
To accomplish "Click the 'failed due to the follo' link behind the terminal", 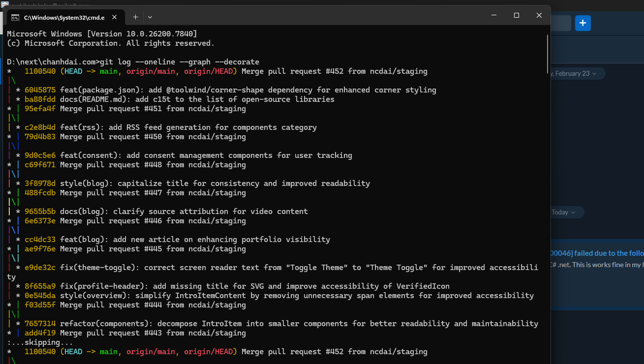I will pyautogui.click(x=609, y=253).
